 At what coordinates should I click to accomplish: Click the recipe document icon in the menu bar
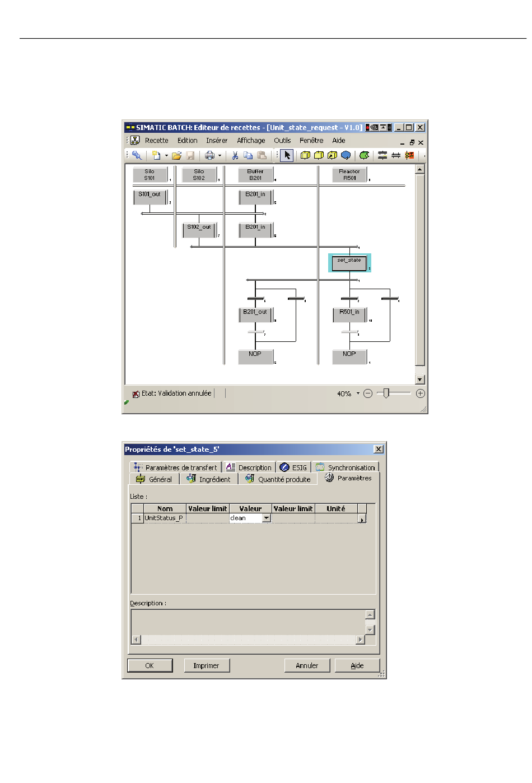tap(135, 141)
